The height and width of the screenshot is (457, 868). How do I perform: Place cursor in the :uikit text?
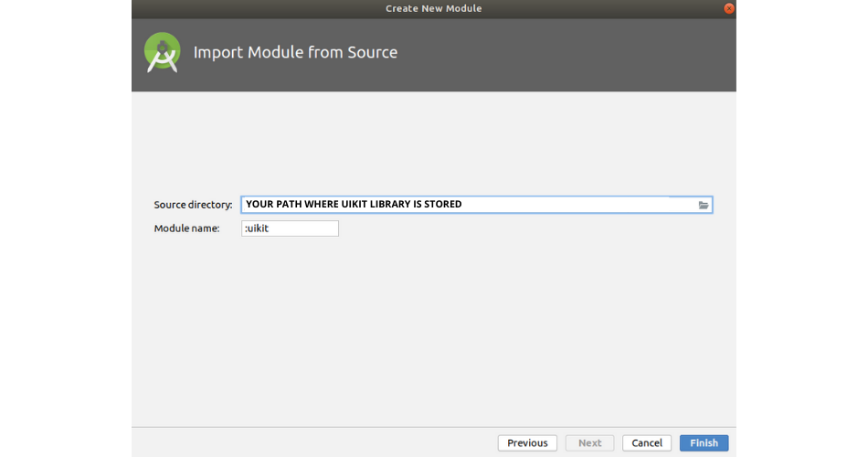click(x=257, y=228)
